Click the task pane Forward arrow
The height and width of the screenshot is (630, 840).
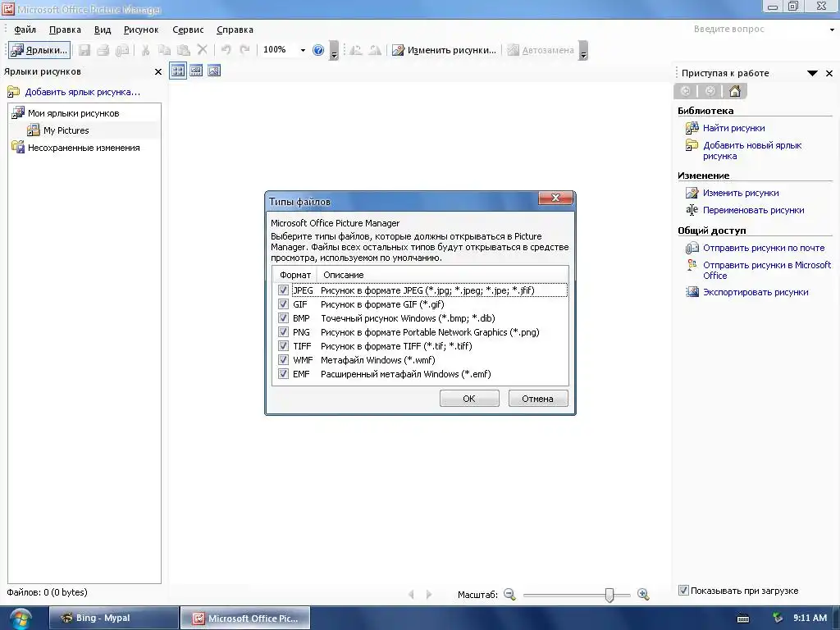pyautogui.click(x=710, y=91)
